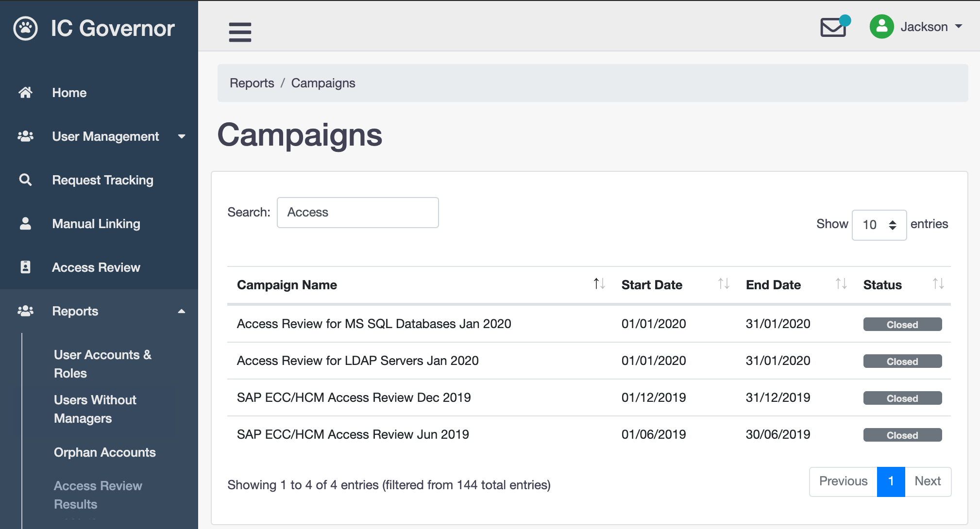Click Closed badge for Jun 2019 row
The image size is (980, 529).
[902, 435]
